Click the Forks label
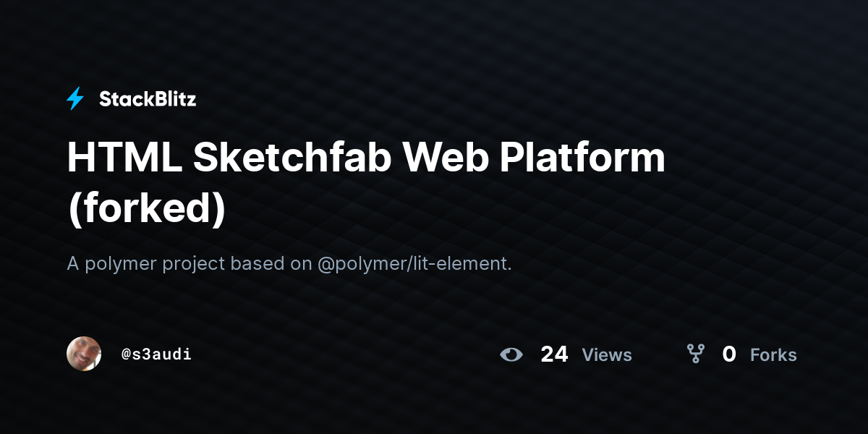This screenshot has width=868, height=434. [773, 355]
